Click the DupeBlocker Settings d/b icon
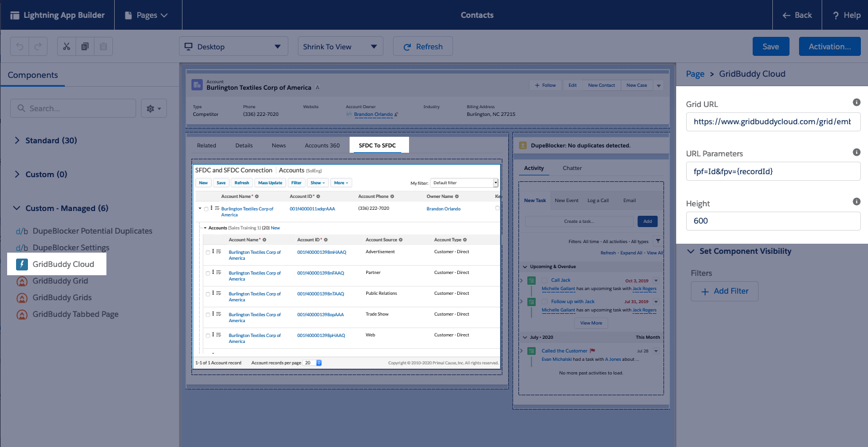The image size is (868, 447). (22, 247)
